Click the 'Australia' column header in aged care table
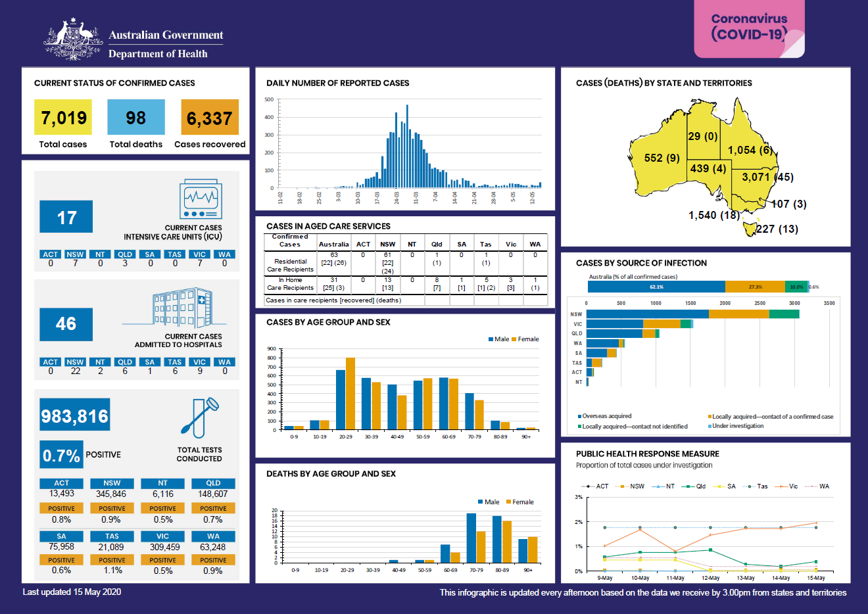Screen dimensions: 868x614 click(x=333, y=244)
